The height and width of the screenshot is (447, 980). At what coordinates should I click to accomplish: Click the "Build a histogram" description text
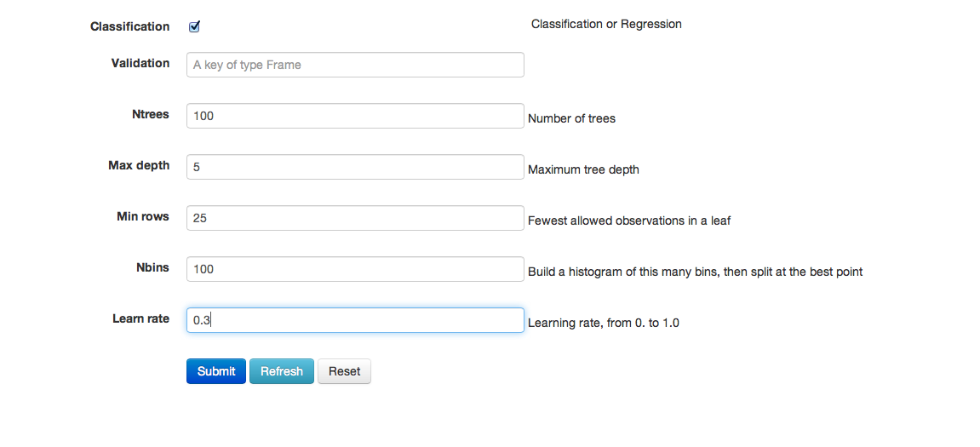[696, 272]
